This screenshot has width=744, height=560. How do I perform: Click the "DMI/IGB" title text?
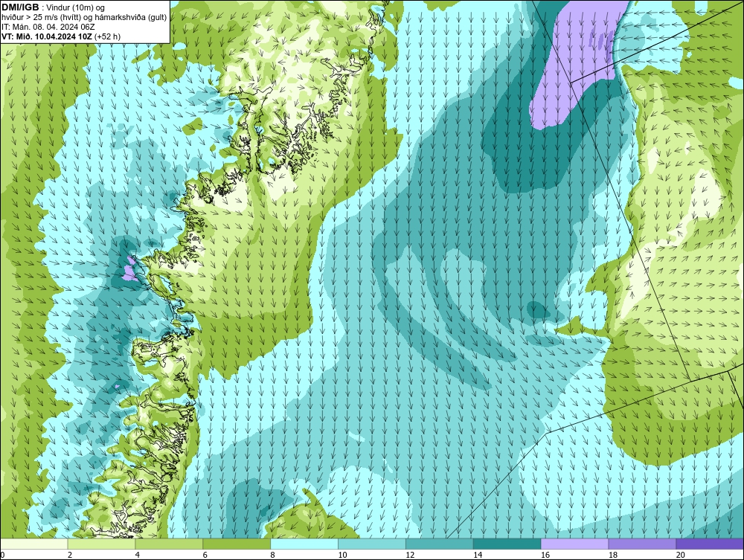click(x=20, y=7)
